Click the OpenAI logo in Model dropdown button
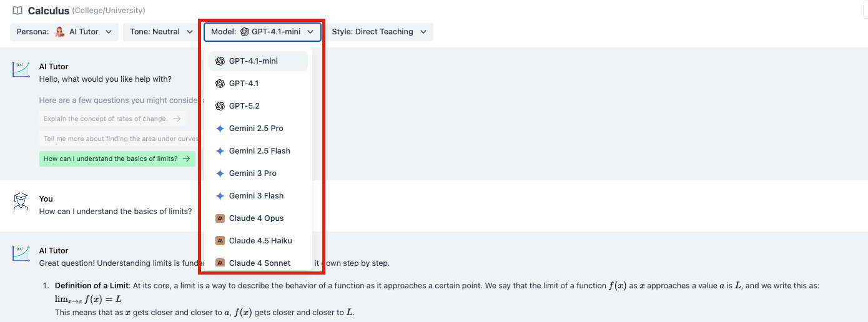The image size is (868, 322). [245, 32]
